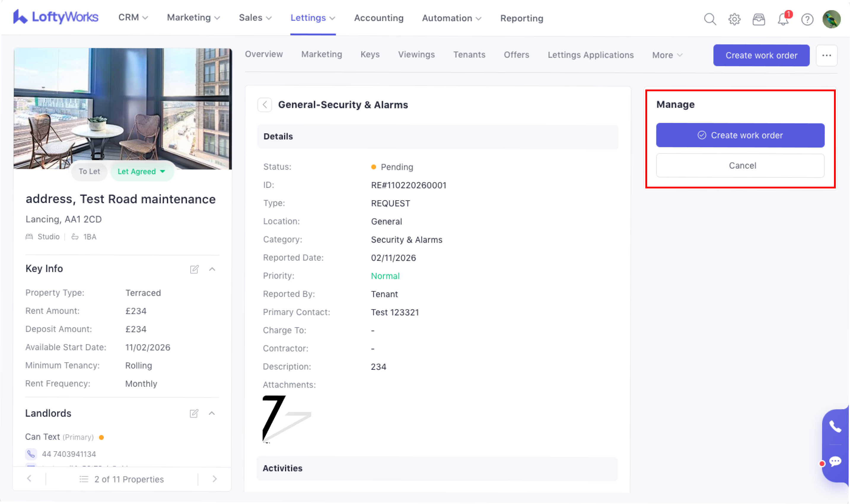Go back using the arrow beside General-Security & Alarms
Image resolution: width=850 pixels, height=504 pixels.
pos(265,105)
